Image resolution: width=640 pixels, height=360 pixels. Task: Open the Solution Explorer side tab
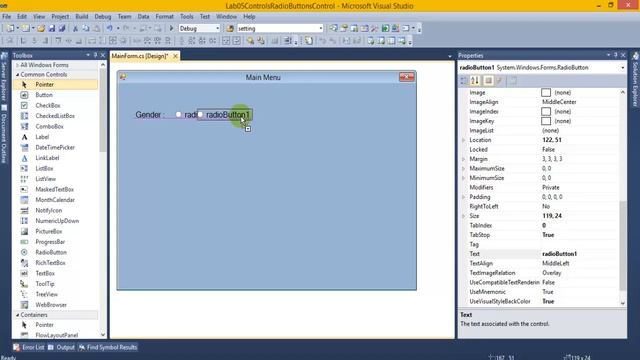[x=635, y=80]
